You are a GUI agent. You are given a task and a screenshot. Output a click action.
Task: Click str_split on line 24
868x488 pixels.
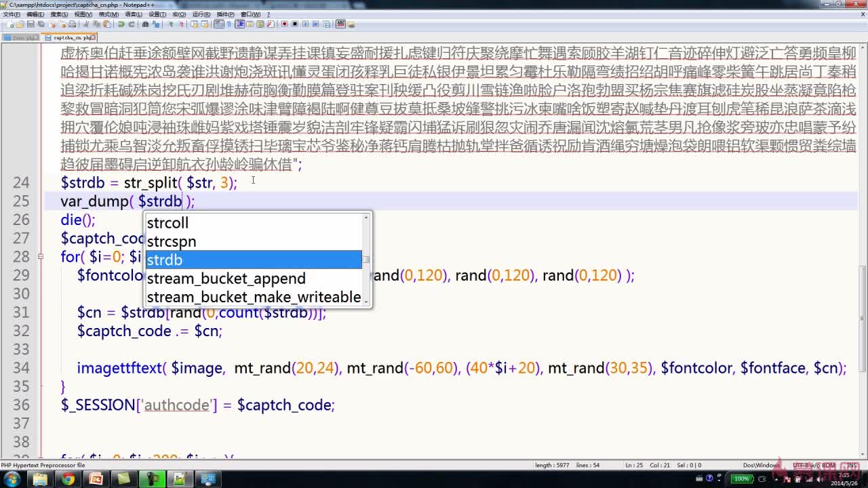[x=151, y=183]
